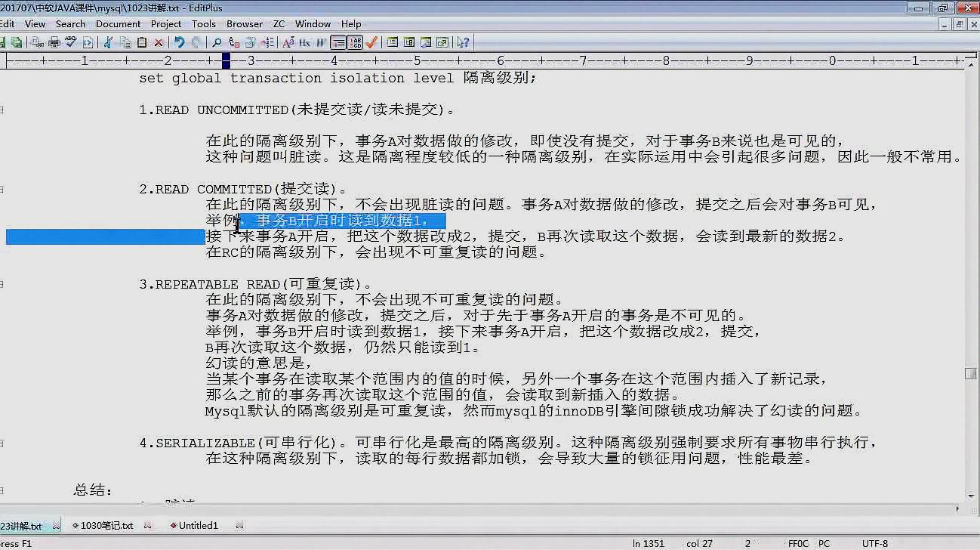The height and width of the screenshot is (550, 980).
Task: Run the ABC spell check tool
Action: click(x=71, y=43)
